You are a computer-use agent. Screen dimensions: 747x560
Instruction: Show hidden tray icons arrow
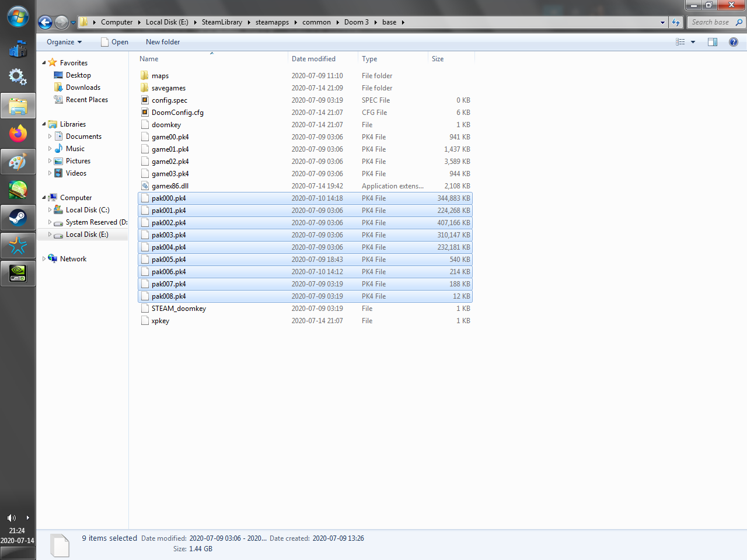(x=27, y=518)
